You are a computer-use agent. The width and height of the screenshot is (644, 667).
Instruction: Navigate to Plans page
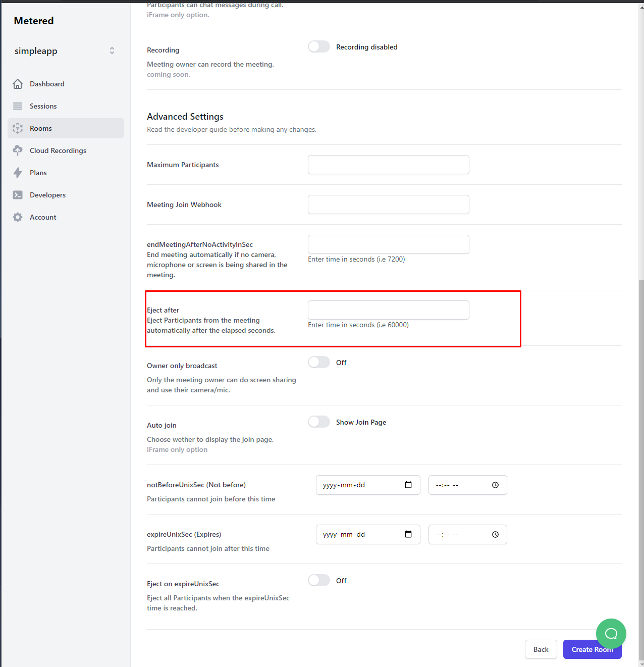[x=66, y=173]
